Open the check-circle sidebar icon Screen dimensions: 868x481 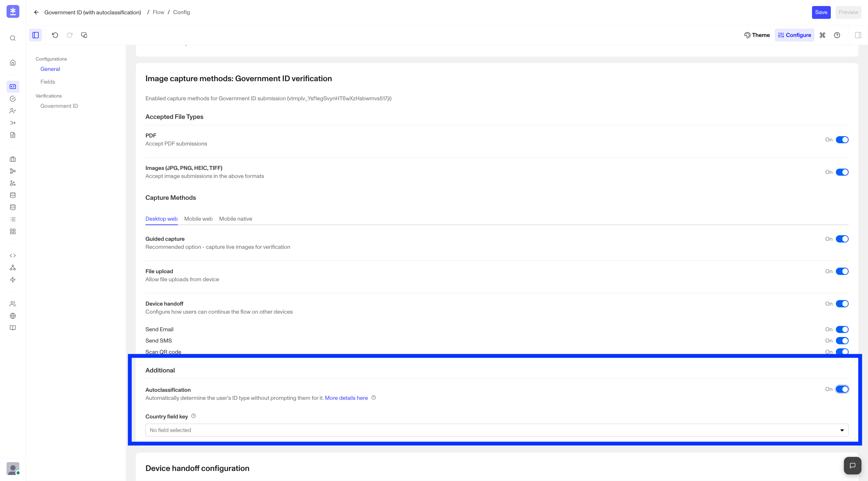13,99
